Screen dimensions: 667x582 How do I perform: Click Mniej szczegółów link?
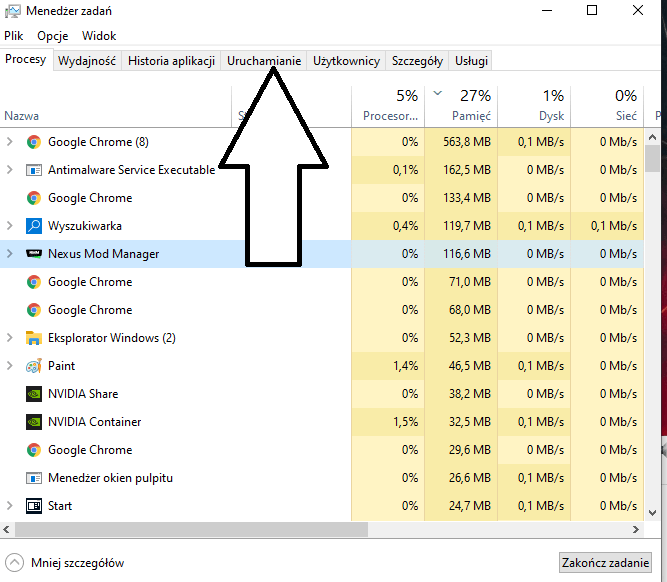point(77,563)
